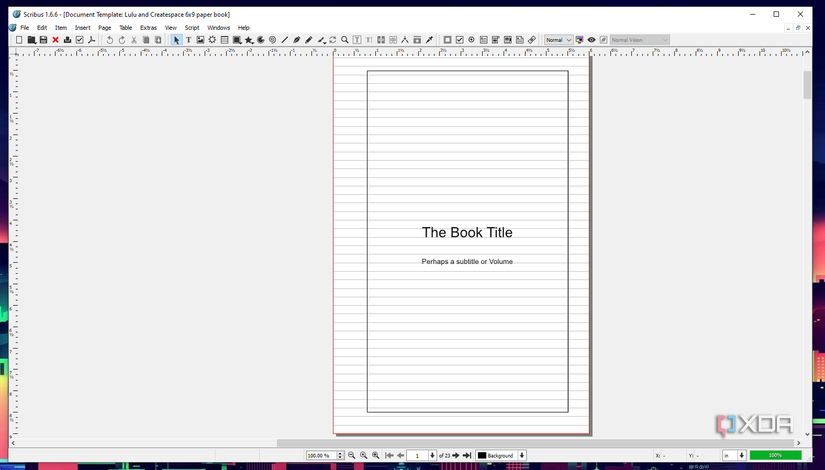This screenshot has height=470, width=825.
Task: Click the Open document icon
Action: click(x=31, y=40)
